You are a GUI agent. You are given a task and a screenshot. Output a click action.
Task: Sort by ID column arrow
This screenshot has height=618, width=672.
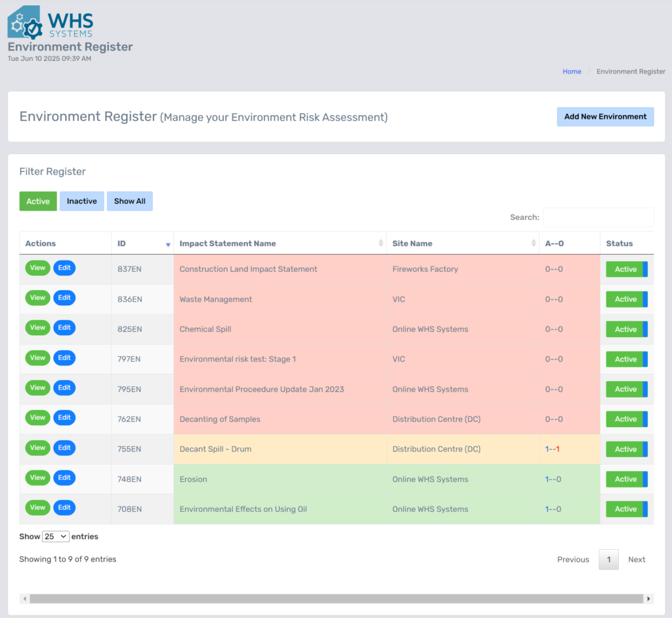pos(168,244)
